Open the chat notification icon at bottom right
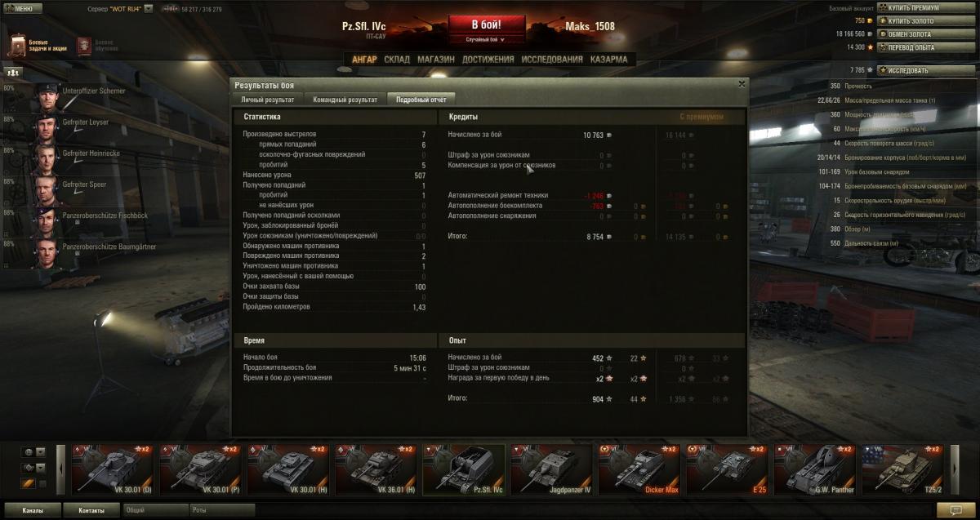 (950, 509)
